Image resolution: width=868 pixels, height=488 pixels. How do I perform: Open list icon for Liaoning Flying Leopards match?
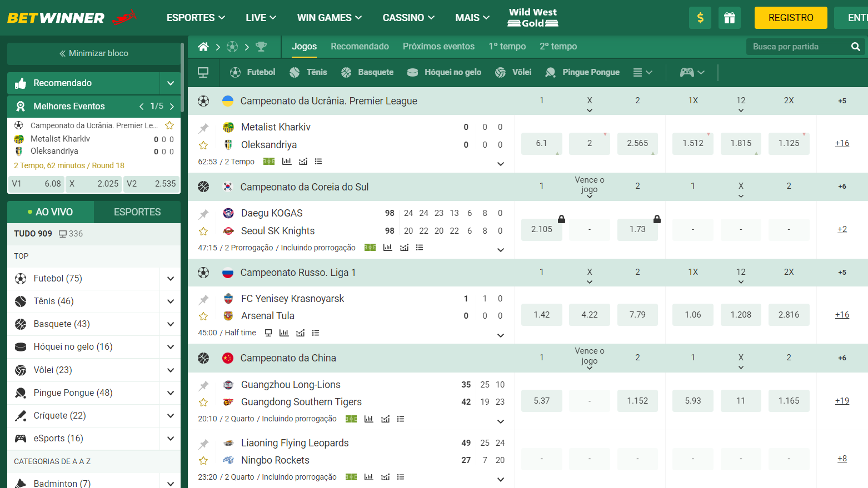401,477
